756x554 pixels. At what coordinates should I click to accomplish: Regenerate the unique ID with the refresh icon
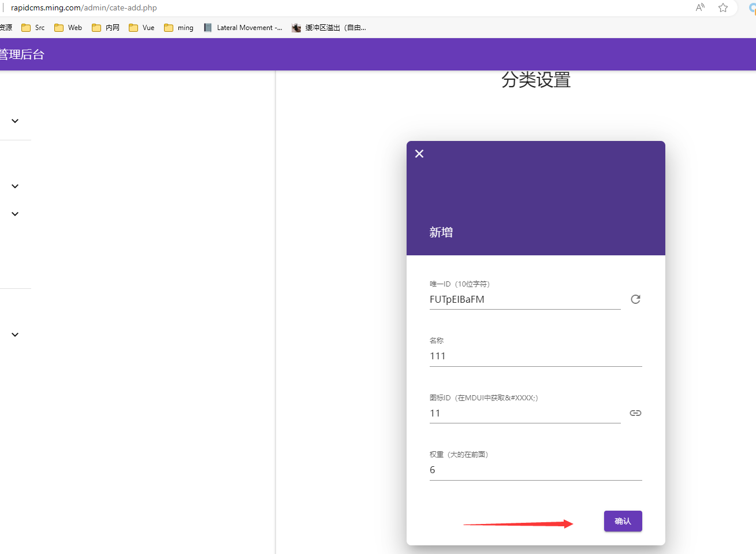(x=635, y=299)
